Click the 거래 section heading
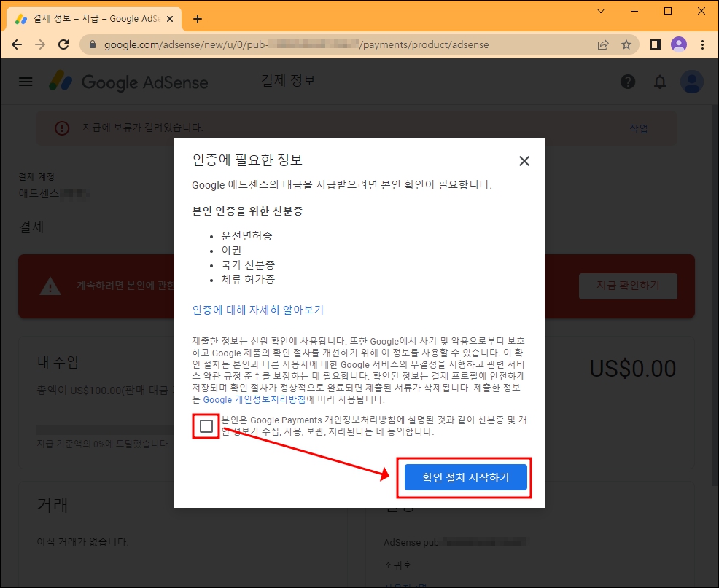This screenshot has width=719, height=588. click(53, 505)
